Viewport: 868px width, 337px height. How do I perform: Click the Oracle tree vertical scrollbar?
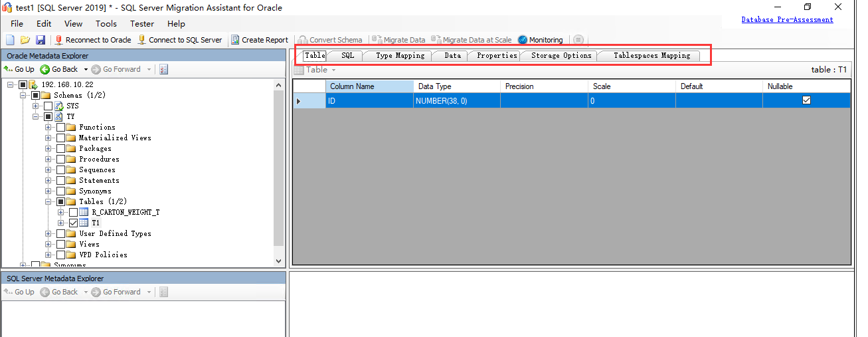280,173
